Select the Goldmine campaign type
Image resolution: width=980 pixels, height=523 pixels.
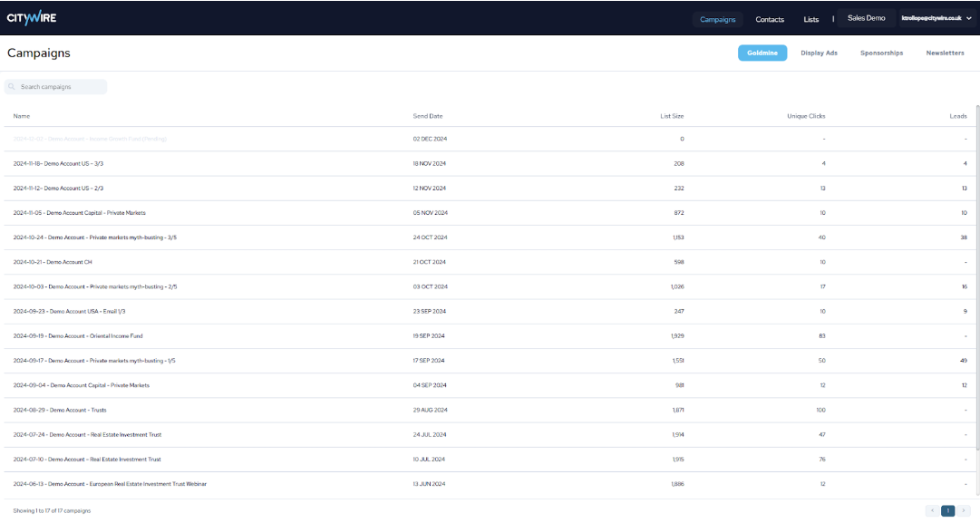(762, 53)
